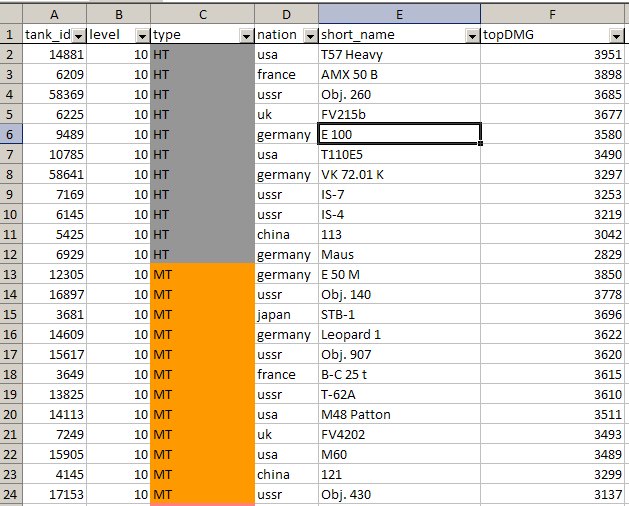Viewport: 629px width, 506px height.
Task: Click tank_id value 58369
Action: [55, 94]
